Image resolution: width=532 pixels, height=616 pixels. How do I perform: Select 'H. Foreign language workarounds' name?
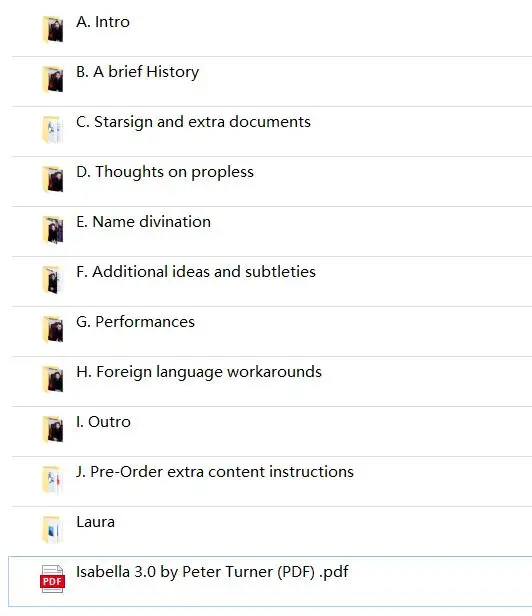pyautogui.click(x=199, y=372)
